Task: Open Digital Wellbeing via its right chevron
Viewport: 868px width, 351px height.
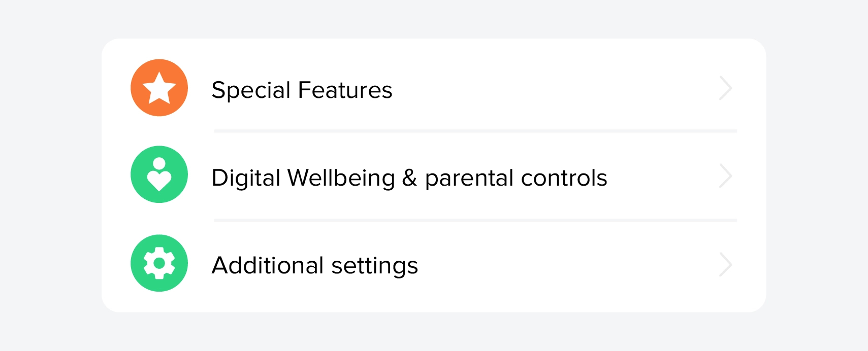Action: coord(726,176)
